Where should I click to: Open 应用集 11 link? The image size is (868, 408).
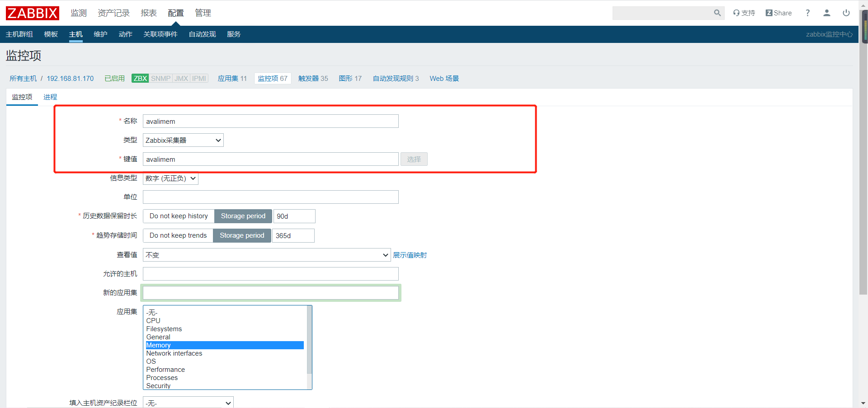[x=232, y=79]
